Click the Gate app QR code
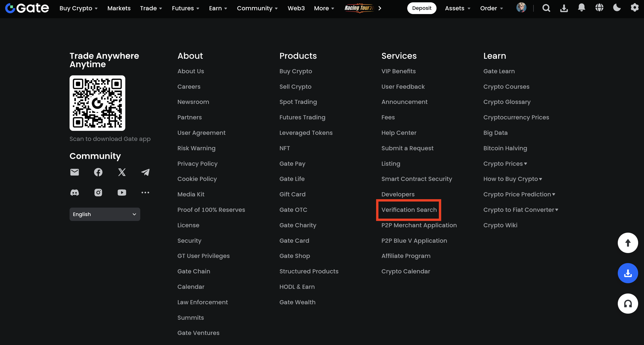Screen dimensions: 644x345 click(97, 103)
